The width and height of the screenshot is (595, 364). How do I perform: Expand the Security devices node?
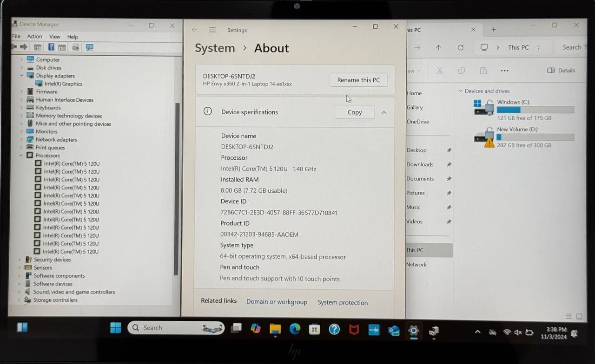coord(20,260)
